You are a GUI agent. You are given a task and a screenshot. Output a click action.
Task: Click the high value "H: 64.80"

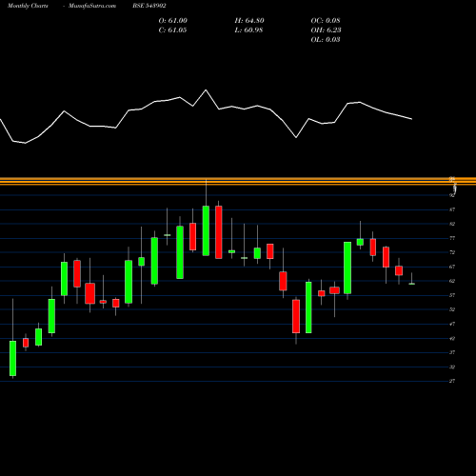[x=249, y=21]
